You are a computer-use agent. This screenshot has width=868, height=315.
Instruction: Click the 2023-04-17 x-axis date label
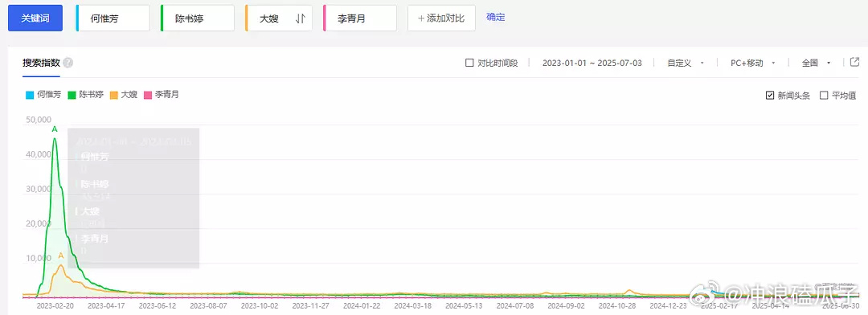(105, 305)
